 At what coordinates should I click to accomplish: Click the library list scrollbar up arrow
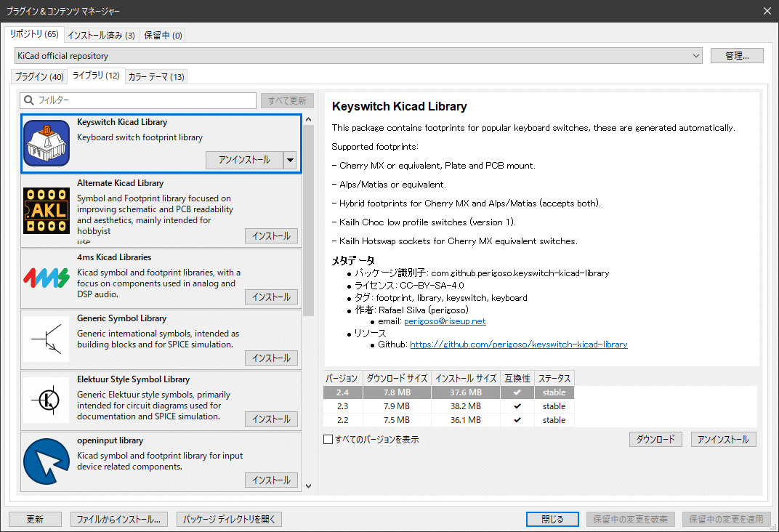click(309, 120)
